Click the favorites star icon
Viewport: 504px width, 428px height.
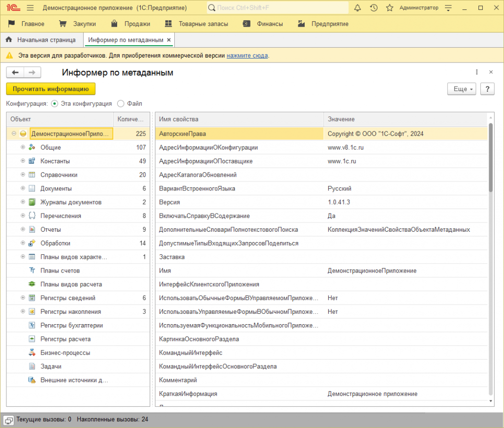click(389, 8)
